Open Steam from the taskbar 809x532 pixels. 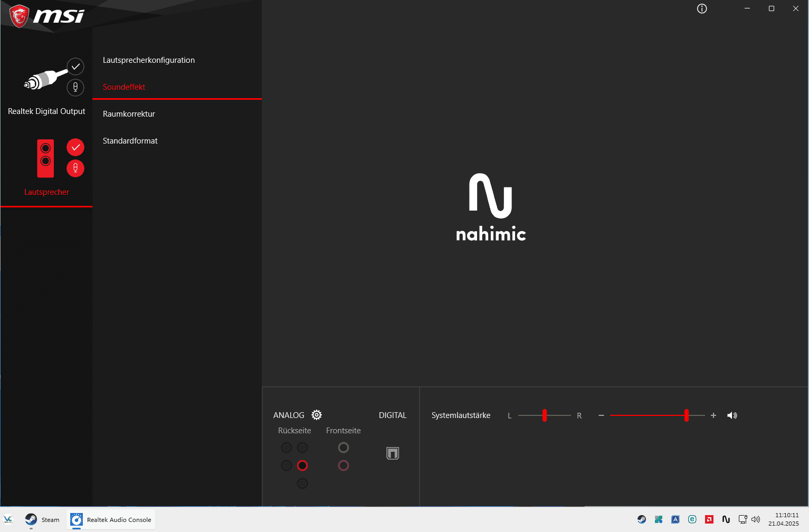click(x=42, y=520)
